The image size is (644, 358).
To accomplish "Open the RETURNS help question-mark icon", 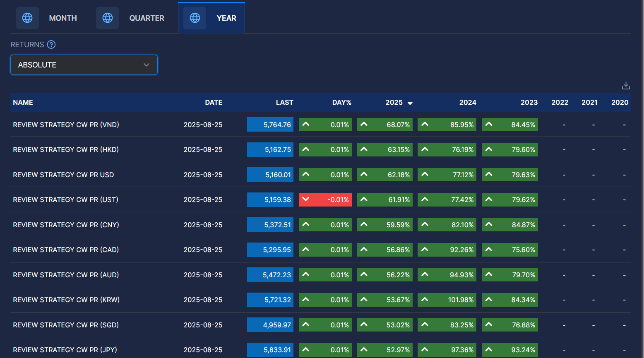I will [51, 45].
